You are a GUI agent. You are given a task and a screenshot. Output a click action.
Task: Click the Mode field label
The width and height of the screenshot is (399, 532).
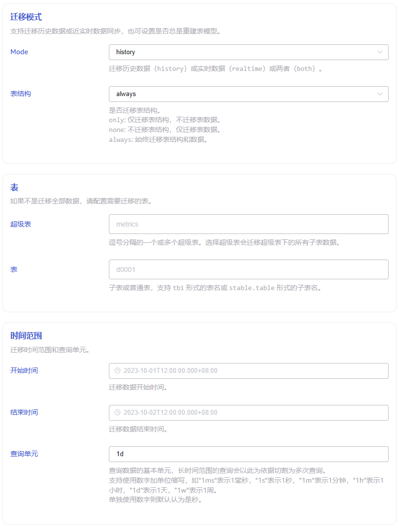click(x=19, y=52)
